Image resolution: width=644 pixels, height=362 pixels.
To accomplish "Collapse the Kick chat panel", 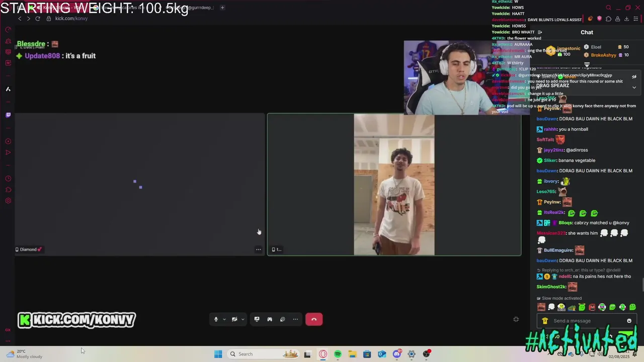I will tap(540, 32).
